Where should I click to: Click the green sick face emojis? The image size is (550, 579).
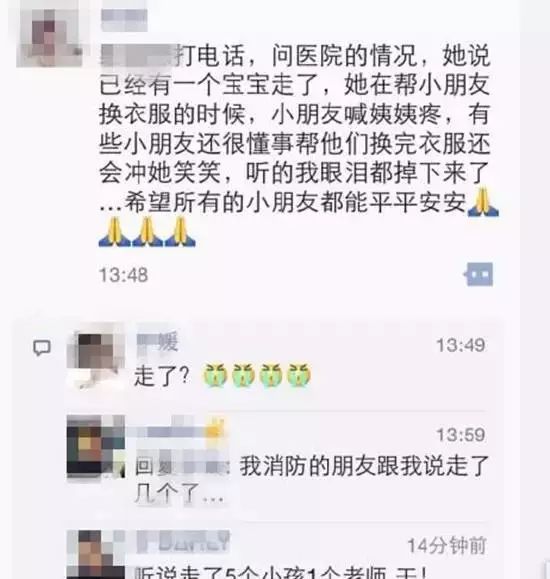257,375
